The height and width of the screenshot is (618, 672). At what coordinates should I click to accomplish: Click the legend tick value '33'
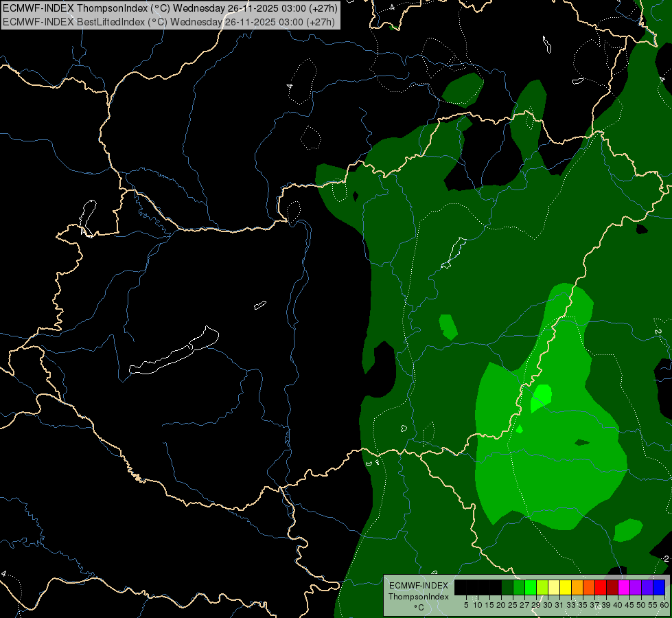click(x=571, y=605)
